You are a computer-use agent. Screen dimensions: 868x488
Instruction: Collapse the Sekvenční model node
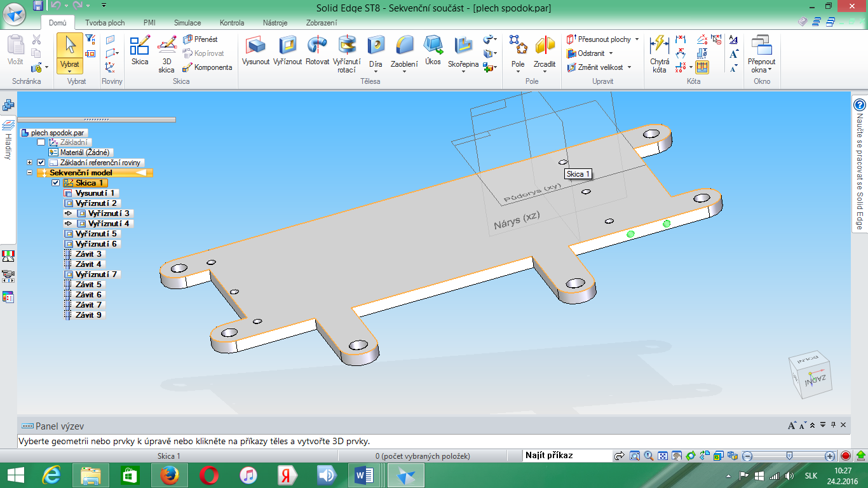coord(30,173)
